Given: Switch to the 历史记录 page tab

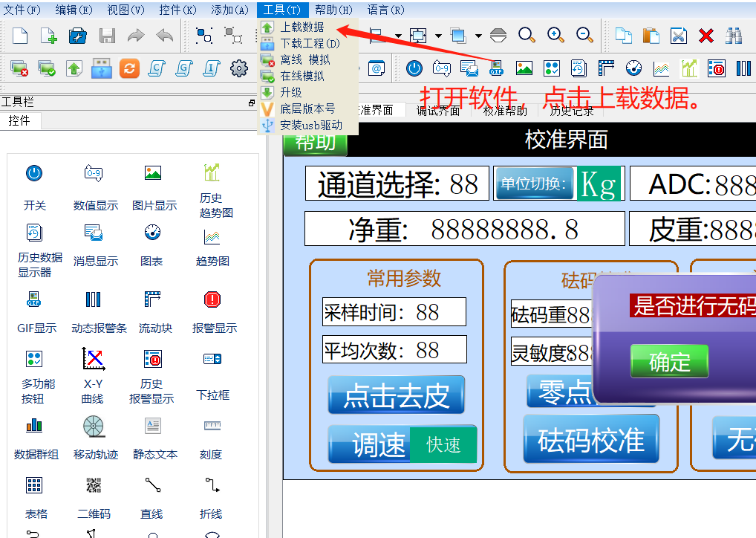Looking at the screenshot, I should 572,111.
